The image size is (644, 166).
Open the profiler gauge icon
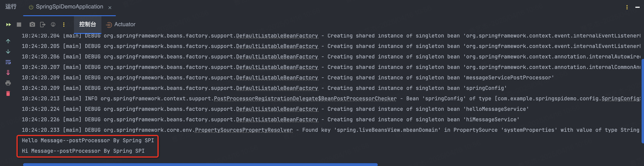(x=53, y=24)
